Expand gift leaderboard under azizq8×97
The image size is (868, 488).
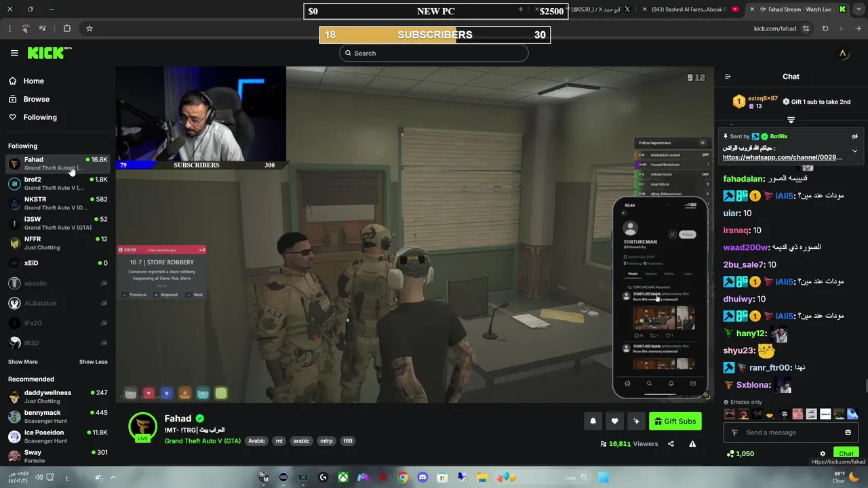791,120
